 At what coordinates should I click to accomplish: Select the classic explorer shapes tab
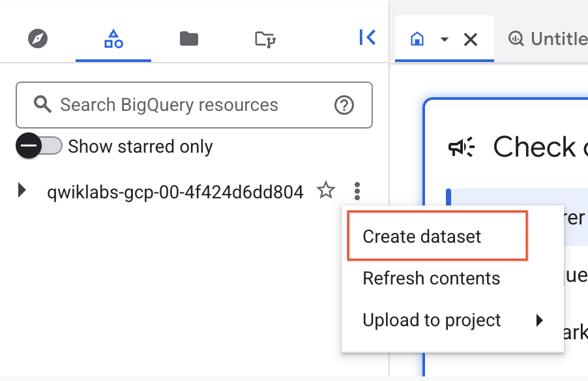click(x=113, y=38)
